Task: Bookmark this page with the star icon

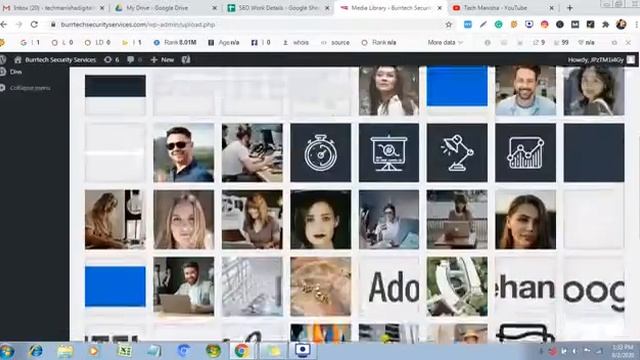Action: point(449,24)
